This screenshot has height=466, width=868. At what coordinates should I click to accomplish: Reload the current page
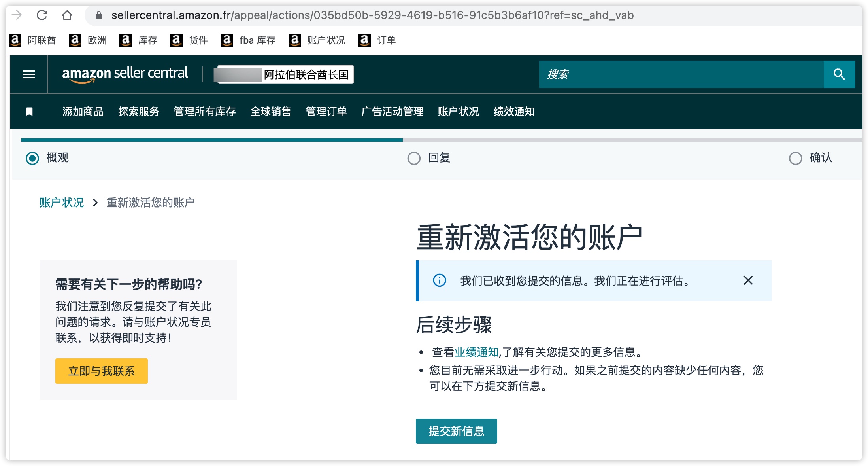point(42,15)
